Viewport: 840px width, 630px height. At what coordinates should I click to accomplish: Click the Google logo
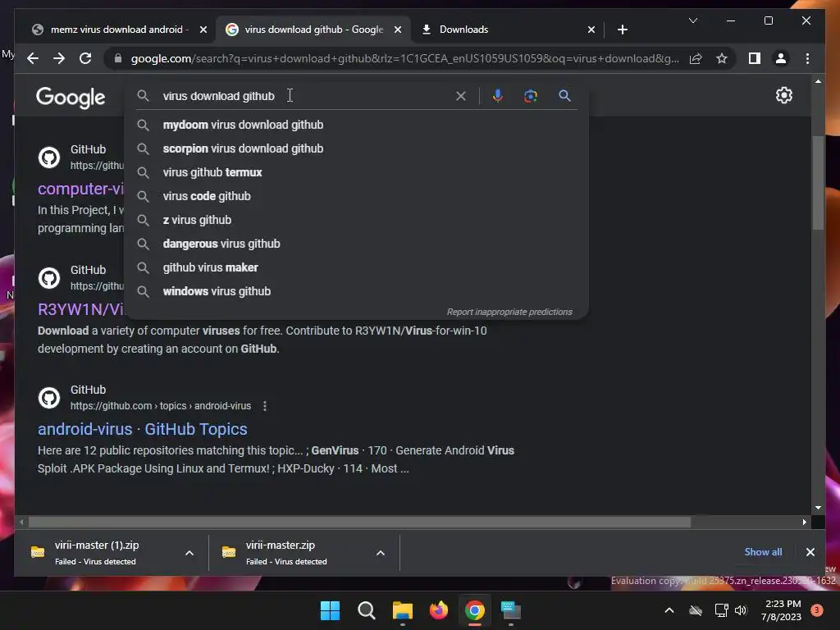pos(71,98)
